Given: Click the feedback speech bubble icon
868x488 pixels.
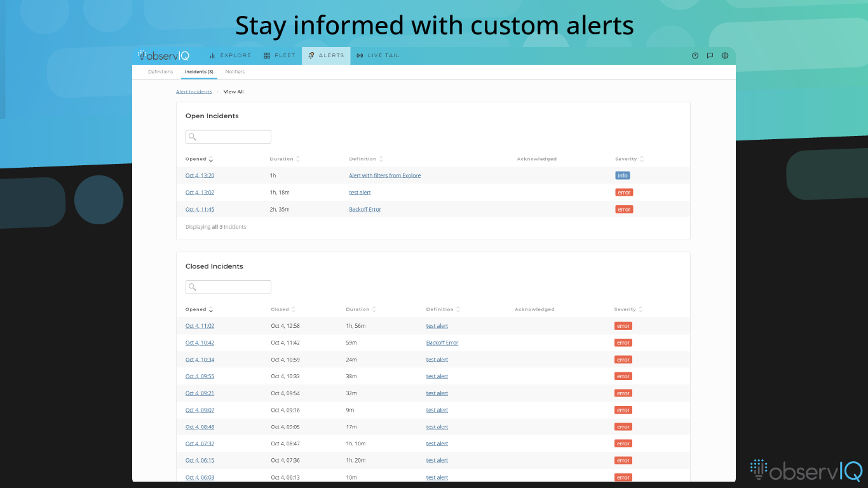Looking at the screenshot, I should click(710, 55).
